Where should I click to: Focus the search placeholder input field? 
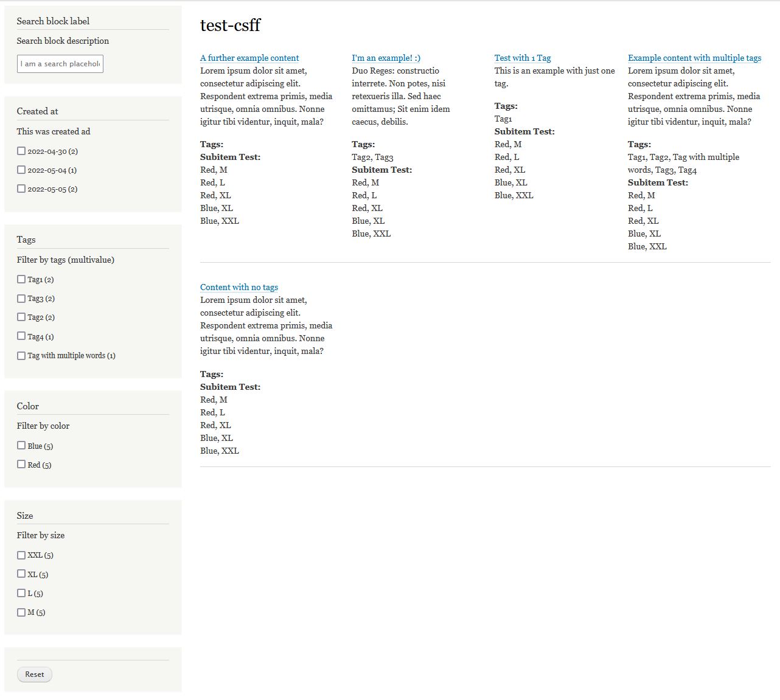(60, 64)
